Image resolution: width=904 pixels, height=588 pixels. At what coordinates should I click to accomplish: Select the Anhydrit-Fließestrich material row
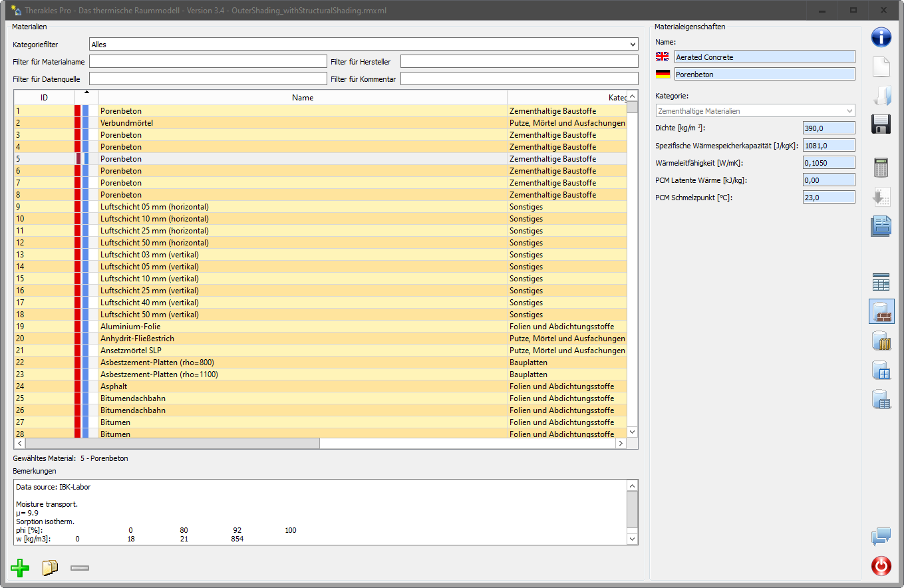pyautogui.click(x=320, y=339)
